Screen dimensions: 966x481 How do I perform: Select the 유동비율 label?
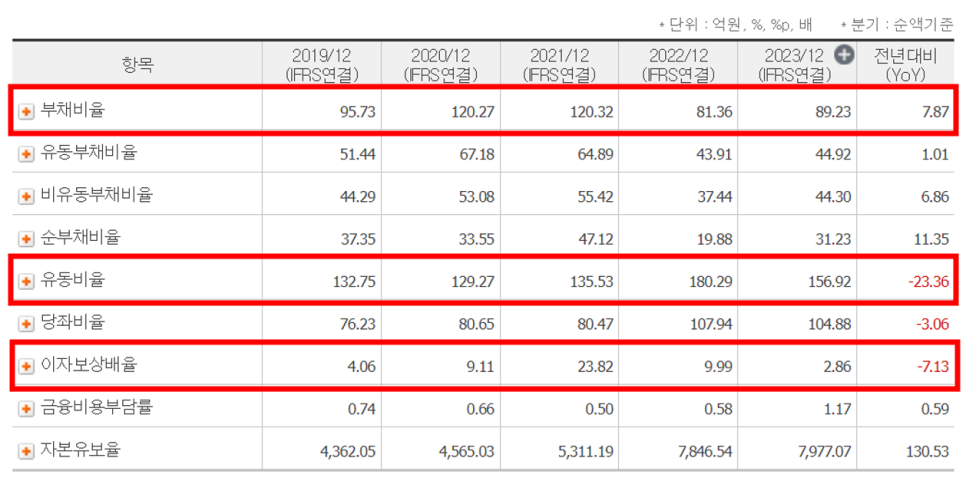tap(73, 281)
